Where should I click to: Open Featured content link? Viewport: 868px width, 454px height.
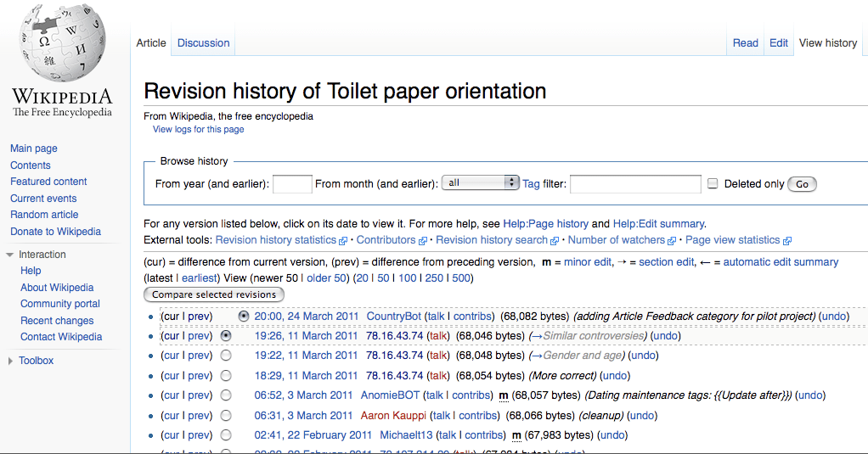48,182
